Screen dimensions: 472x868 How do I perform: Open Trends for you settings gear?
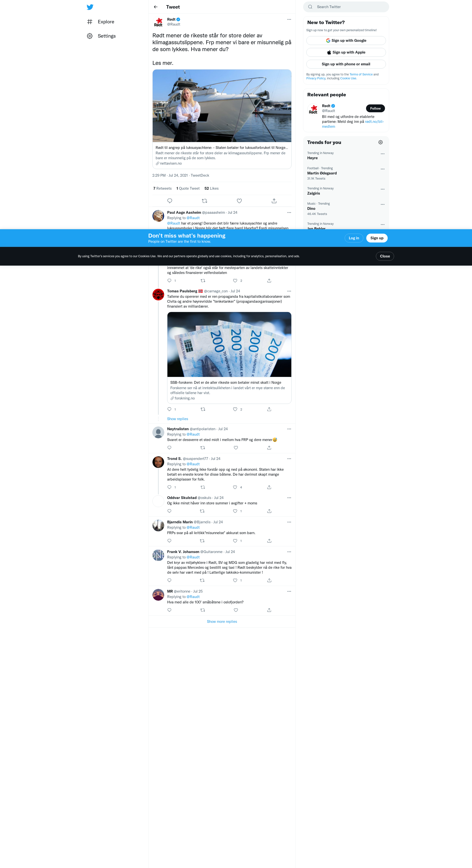pos(380,142)
